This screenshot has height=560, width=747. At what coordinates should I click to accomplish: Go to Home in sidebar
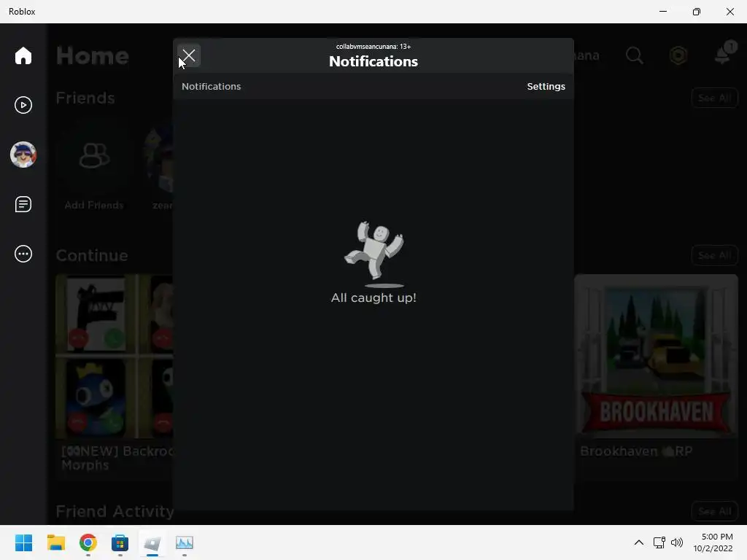(23, 55)
